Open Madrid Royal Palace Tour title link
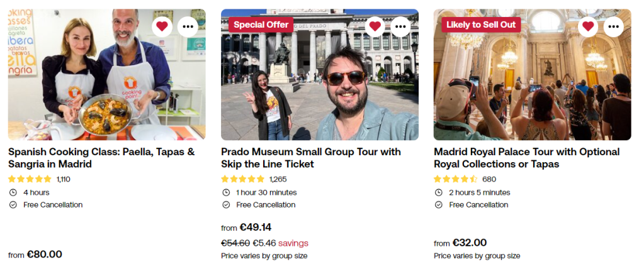This screenshot has width=644, height=269. pos(526,158)
